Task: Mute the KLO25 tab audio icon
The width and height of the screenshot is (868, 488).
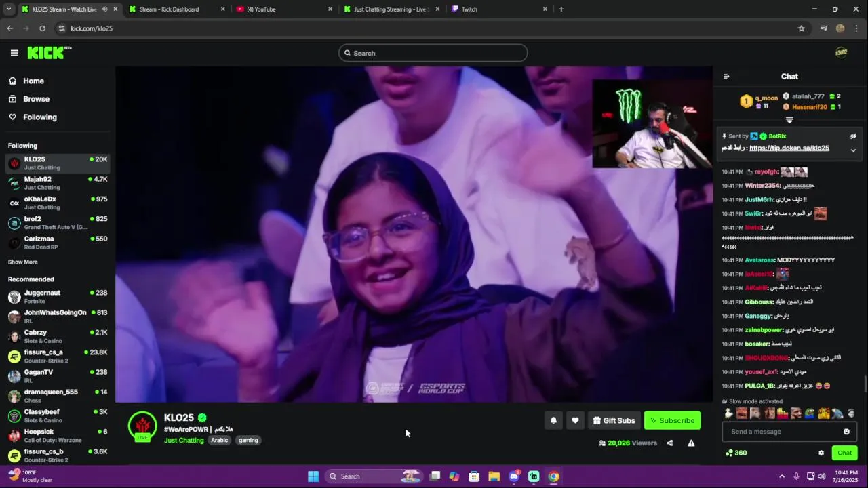Action: click(104, 9)
